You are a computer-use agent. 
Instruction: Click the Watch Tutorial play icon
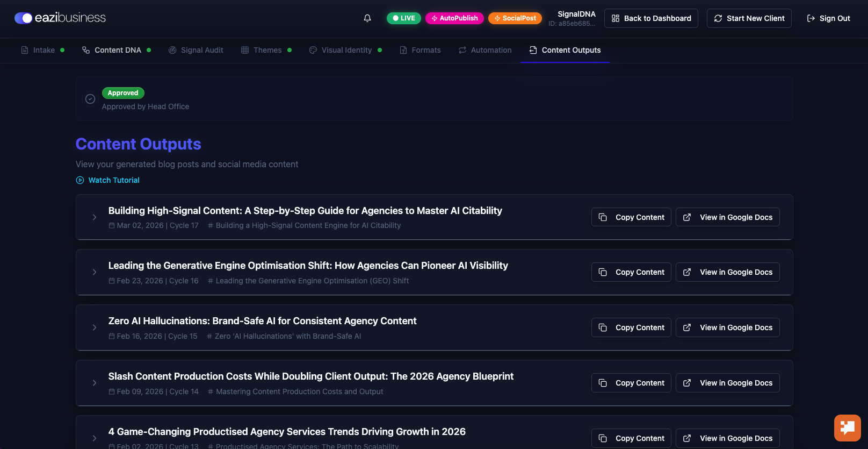point(80,180)
